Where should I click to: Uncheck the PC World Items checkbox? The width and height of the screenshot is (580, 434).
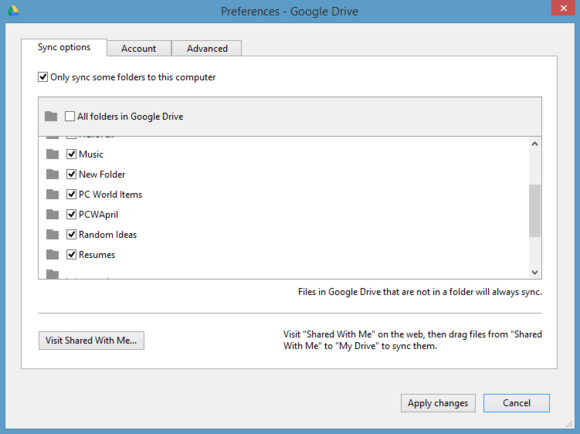click(x=71, y=194)
